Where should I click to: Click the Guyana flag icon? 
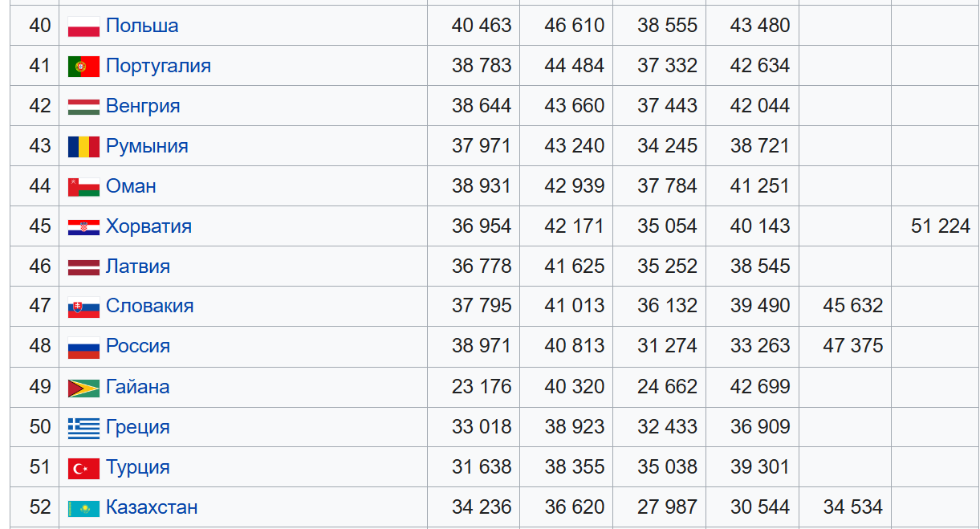(x=83, y=388)
